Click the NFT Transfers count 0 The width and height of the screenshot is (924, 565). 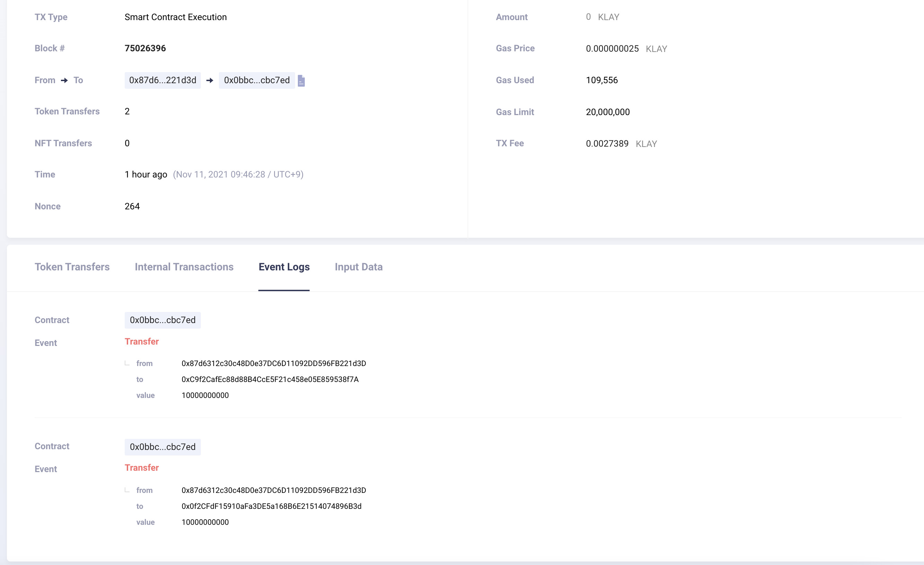[x=127, y=143]
